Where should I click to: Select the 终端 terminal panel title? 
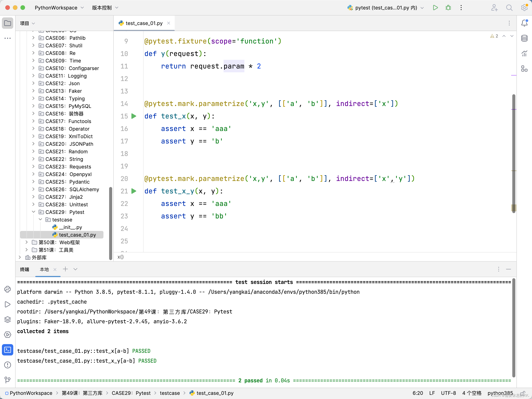(24, 270)
